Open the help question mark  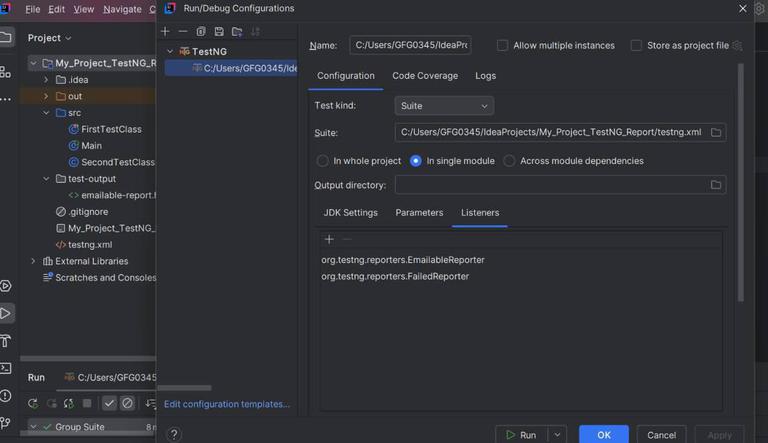pyautogui.click(x=174, y=434)
